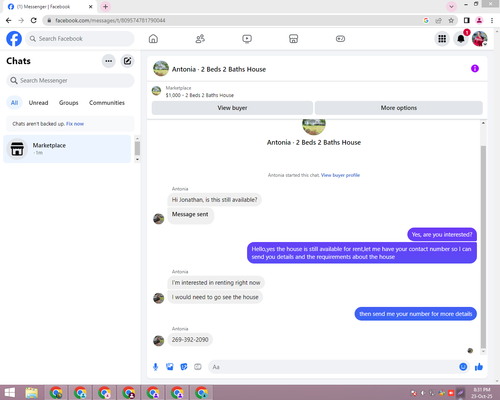Screen dimensions: 500x400
Task: Click the Google icon in address bar
Action: (x=426, y=21)
